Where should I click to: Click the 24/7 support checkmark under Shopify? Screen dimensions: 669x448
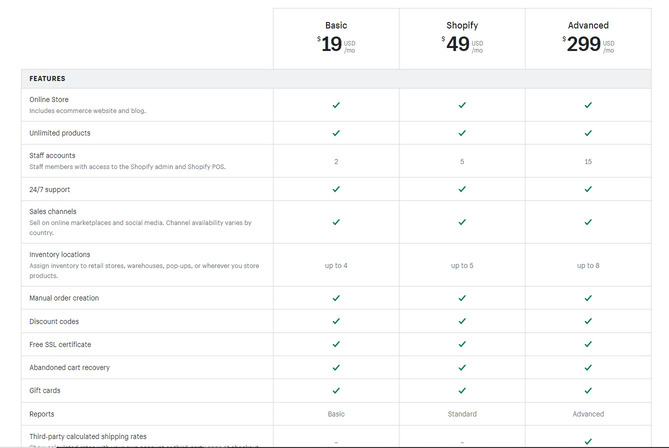pyautogui.click(x=462, y=189)
